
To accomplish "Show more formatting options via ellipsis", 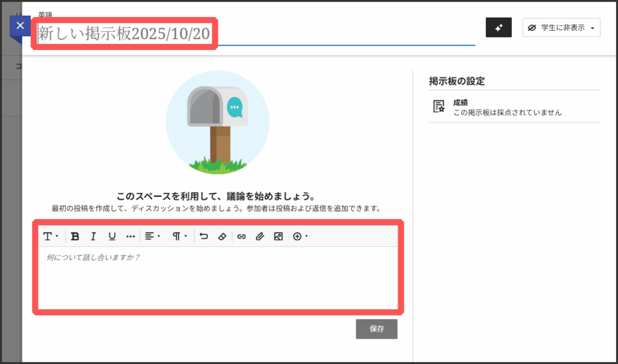I will tap(130, 237).
